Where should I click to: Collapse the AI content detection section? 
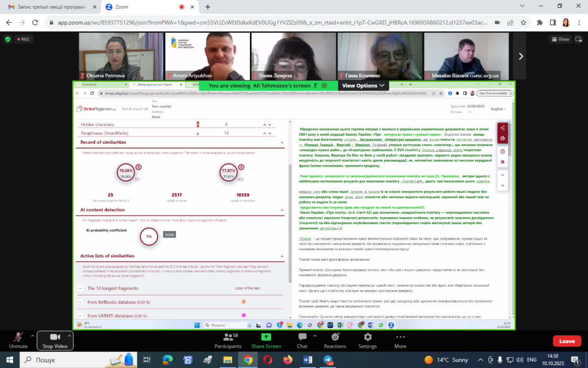pos(282,210)
